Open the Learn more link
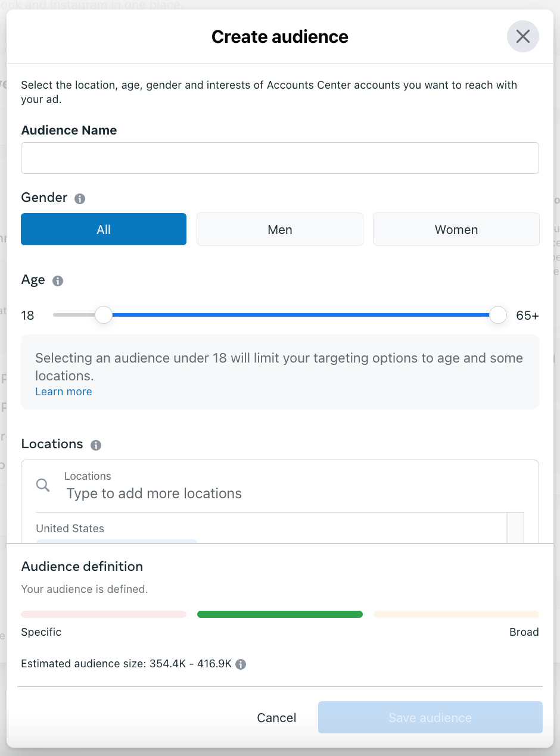Image resolution: width=560 pixels, height=756 pixels. click(63, 392)
